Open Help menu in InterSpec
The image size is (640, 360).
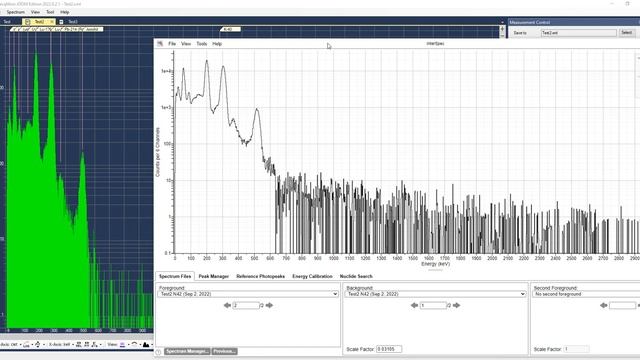tap(217, 44)
